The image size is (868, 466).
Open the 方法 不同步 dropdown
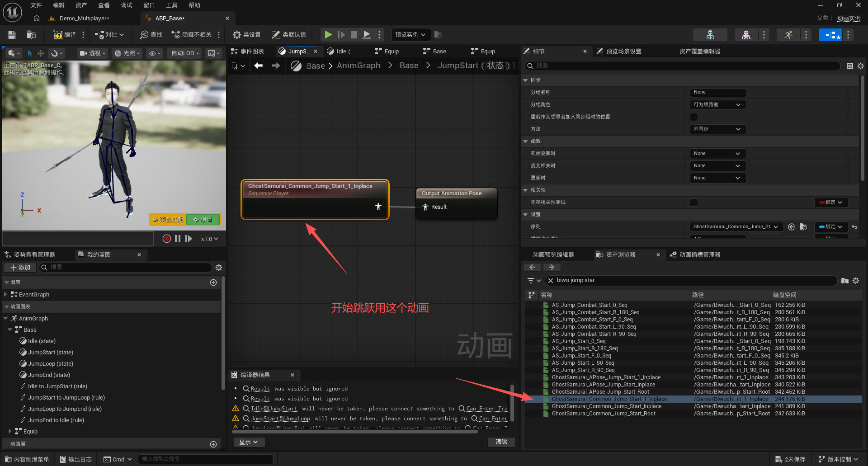pos(718,129)
